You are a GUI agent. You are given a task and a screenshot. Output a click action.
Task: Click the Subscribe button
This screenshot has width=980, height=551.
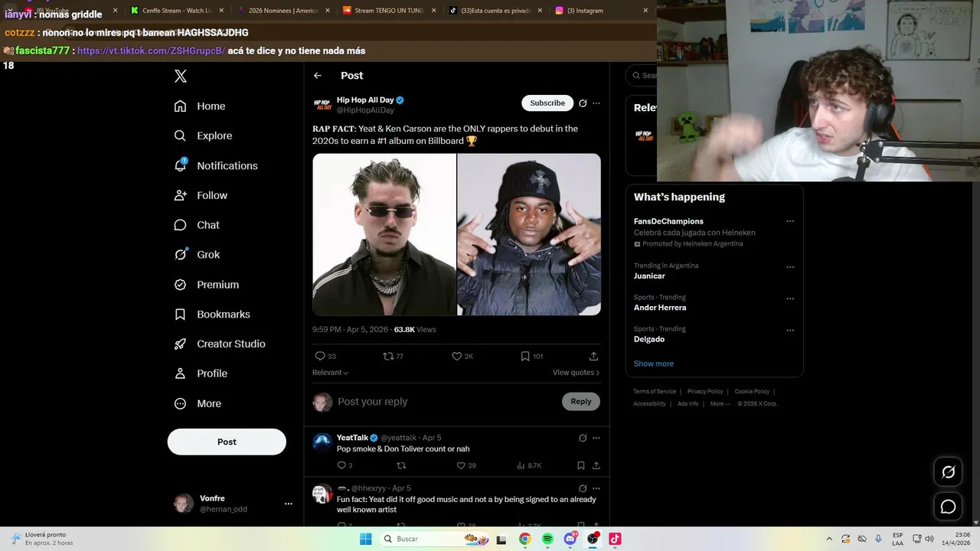tap(547, 103)
